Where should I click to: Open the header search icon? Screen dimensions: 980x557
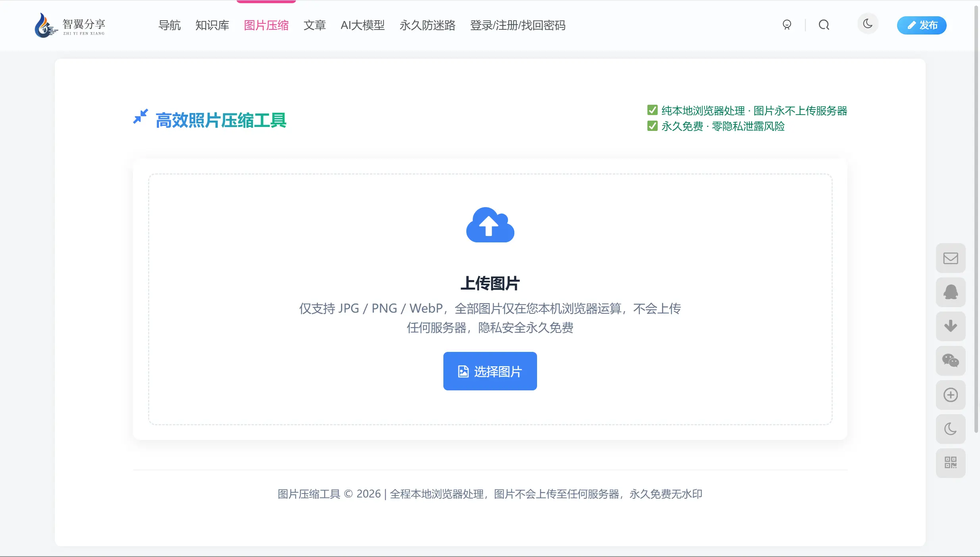(824, 25)
